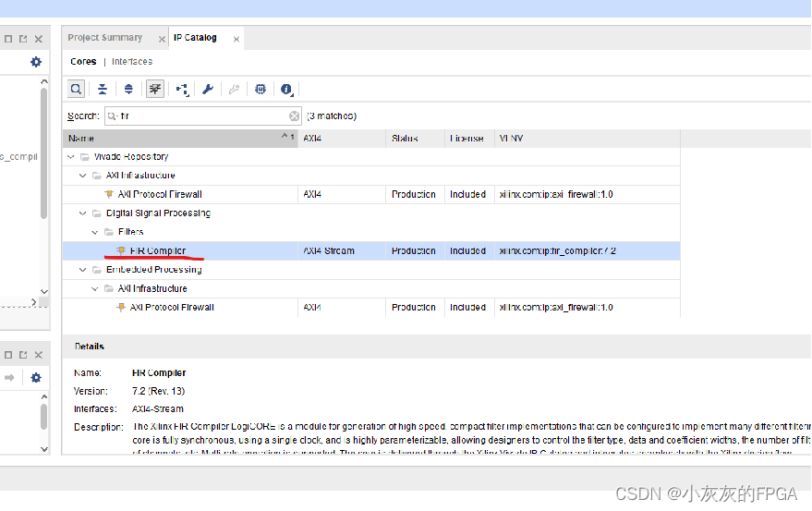This screenshot has width=812, height=511.
Task: Click scroll down arrow in lower left panel
Action: click(44, 449)
